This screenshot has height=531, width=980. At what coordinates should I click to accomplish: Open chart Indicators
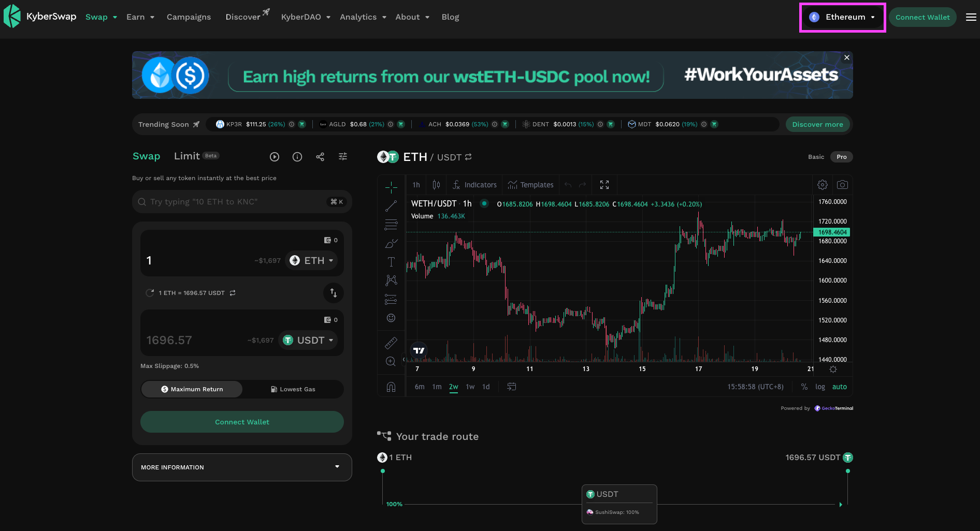474,185
